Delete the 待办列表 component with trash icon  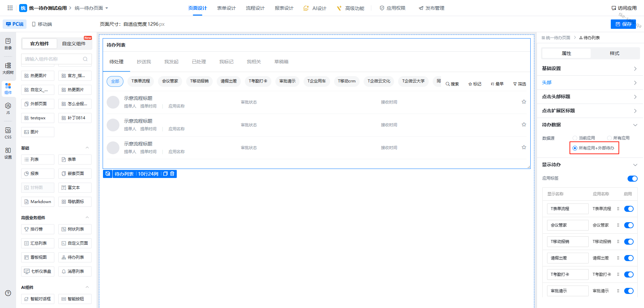[172, 174]
